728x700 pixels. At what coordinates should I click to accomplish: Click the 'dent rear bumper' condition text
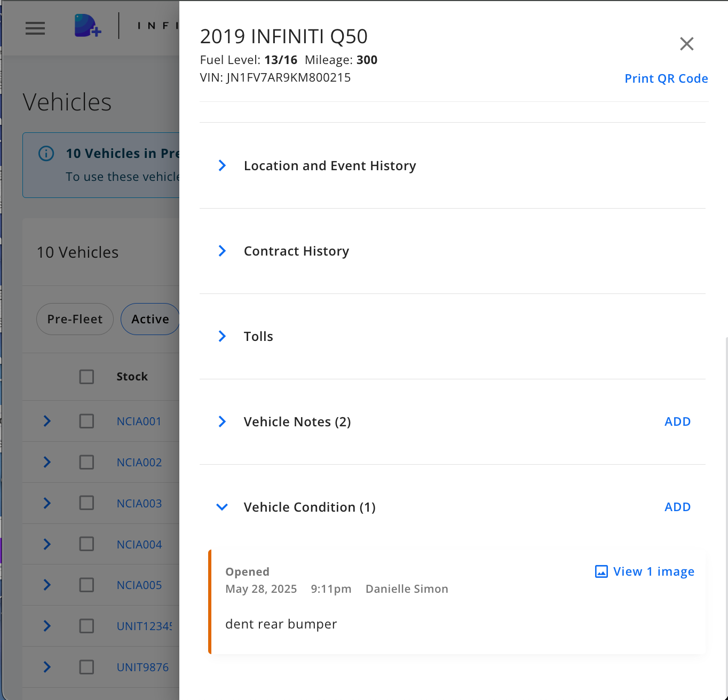pyautogui.click(x=281, y=624)
